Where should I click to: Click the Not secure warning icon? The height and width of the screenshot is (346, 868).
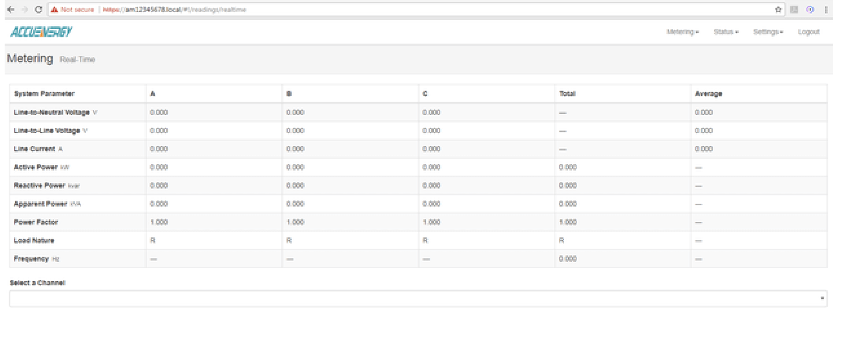(54, 10)
